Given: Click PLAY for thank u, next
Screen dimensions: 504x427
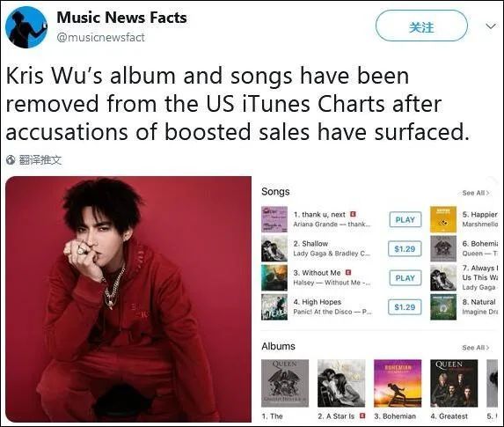Looking at the screenshot, I should 405,220.
